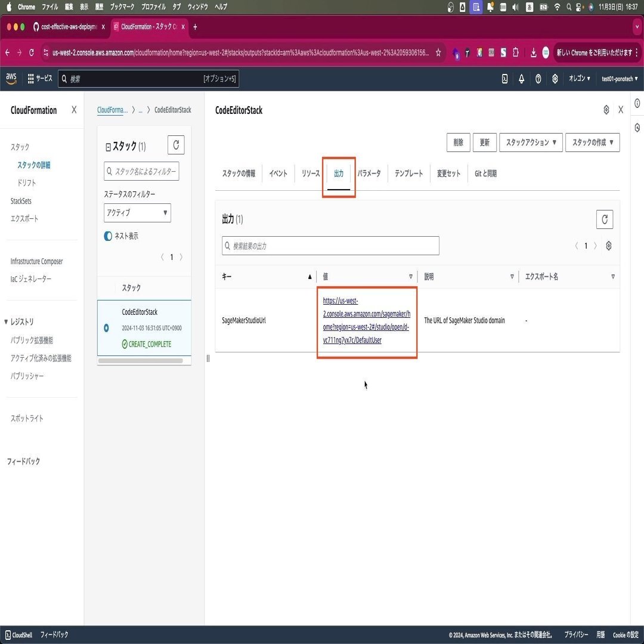Viewport: 644px width, 644px height.
Task: Sort outputs by エクスポート名 column
Action: pos(613,277)
